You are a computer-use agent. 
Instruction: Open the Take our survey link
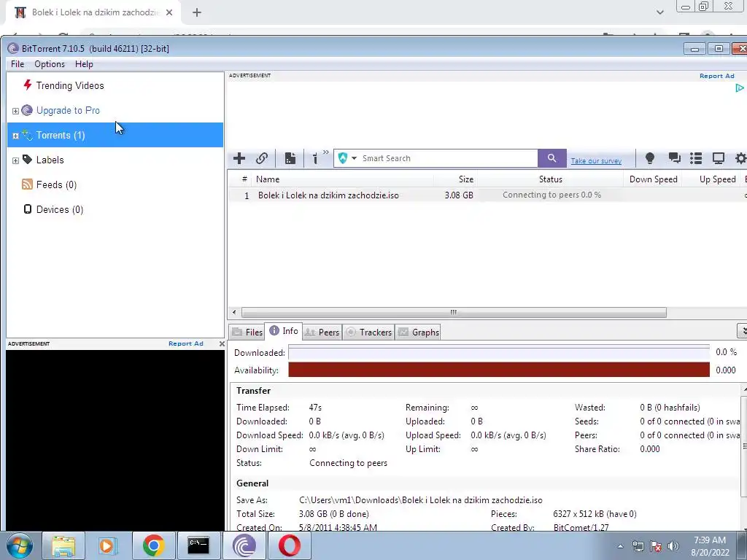point(596,161)
